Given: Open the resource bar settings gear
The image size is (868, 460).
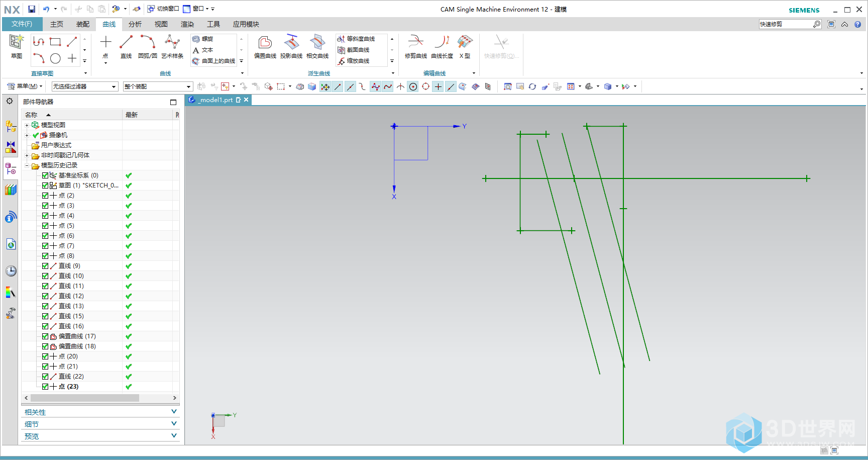Looking at the screenshot, I should click(10, 101).
